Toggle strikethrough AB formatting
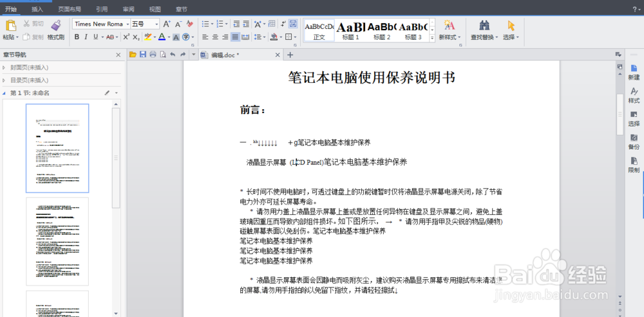644x317 pixels. (109, 37)
